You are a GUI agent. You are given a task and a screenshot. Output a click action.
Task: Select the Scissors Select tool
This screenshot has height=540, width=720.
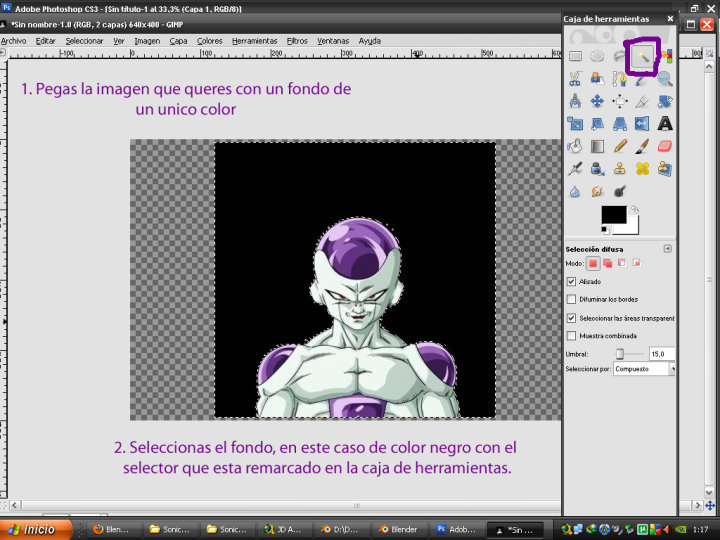575,79
